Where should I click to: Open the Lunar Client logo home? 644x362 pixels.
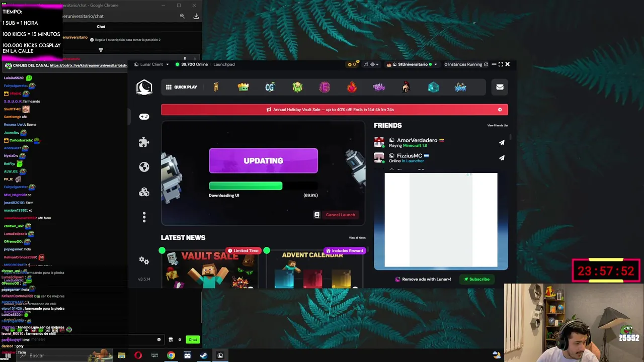click(x=144, y=87)
